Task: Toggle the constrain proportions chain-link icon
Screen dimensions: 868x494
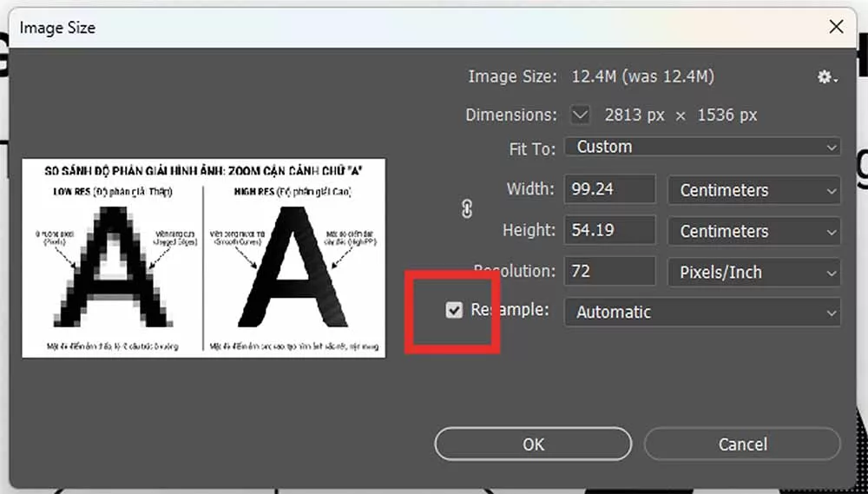Action: click(x=467, y=209)
